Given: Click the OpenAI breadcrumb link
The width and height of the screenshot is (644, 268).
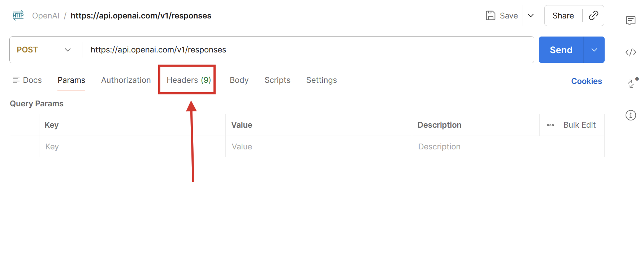Looking at the screenshot, I should click(x=46, y=16).
